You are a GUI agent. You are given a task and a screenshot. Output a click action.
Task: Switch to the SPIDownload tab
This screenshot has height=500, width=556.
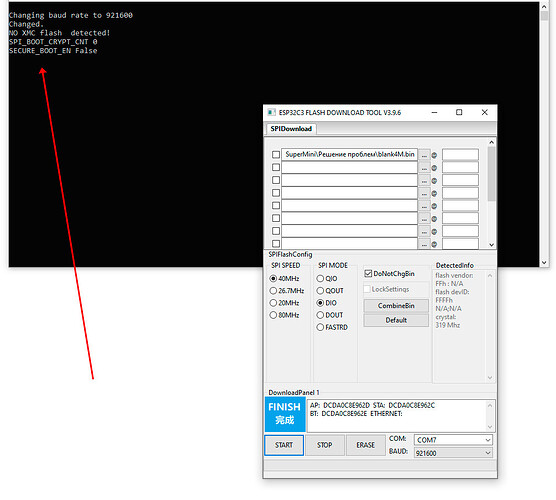(x=291, y=129)
